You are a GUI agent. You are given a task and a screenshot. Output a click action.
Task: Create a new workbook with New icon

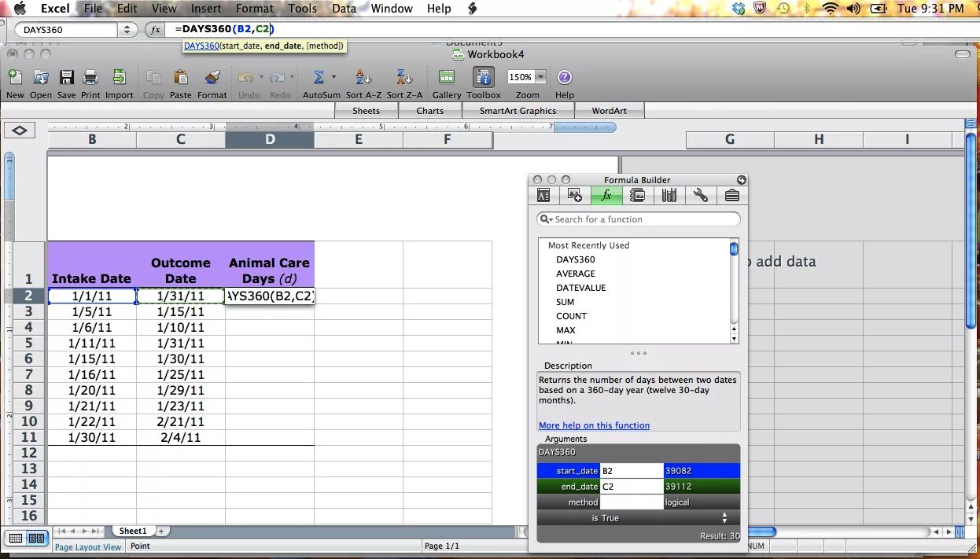coord(15,77)
